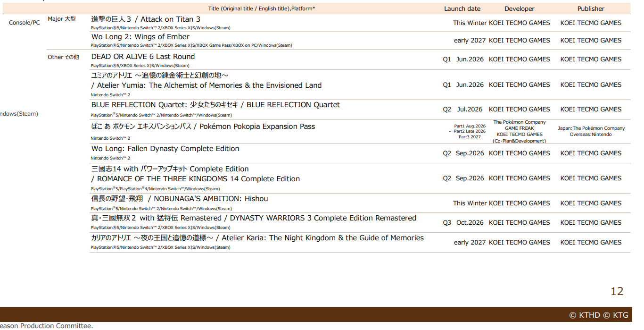Click the platform line under Attack on Titan 3
Screen dimensions: 644x330
(x=160, y=28)
